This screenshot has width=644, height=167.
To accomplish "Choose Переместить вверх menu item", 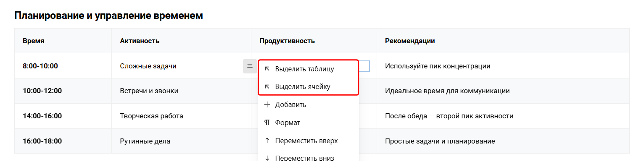I will 309,141.
